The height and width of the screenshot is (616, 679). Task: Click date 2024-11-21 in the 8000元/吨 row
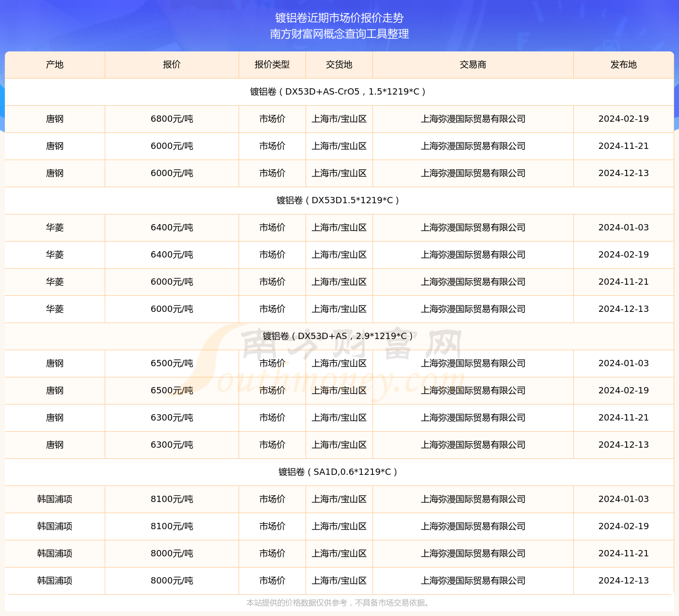(x=624, y=553)
